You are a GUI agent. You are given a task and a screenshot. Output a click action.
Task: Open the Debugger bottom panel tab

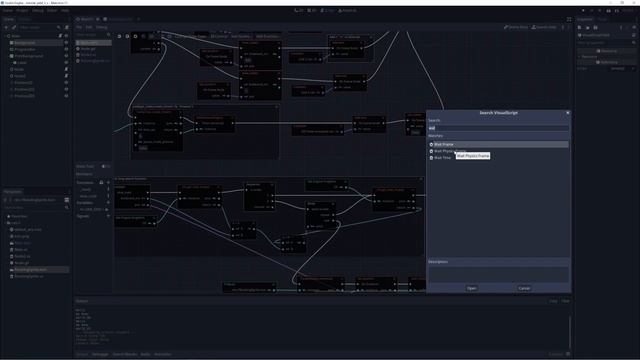(100, 354)
